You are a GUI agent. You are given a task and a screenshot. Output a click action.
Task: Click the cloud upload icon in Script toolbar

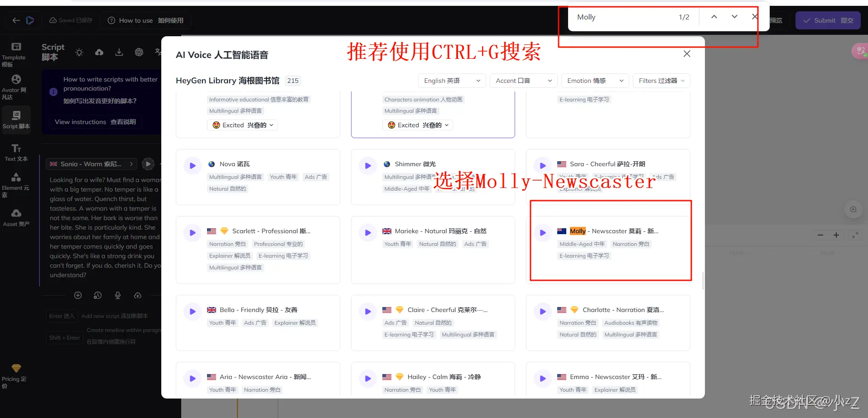click(x=99, y=52)
